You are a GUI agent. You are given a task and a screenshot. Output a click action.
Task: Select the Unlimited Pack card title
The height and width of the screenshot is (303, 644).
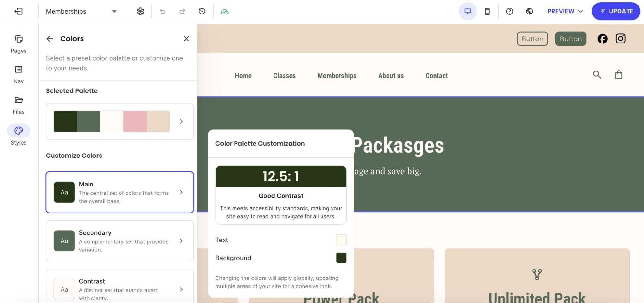pyautogui.click(x=537, y=298)
